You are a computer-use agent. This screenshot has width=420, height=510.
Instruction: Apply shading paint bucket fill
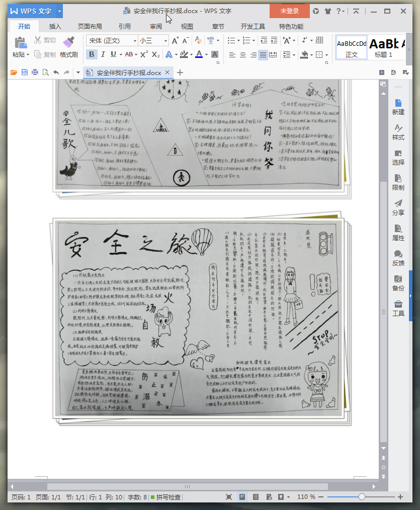coord(304,54)
